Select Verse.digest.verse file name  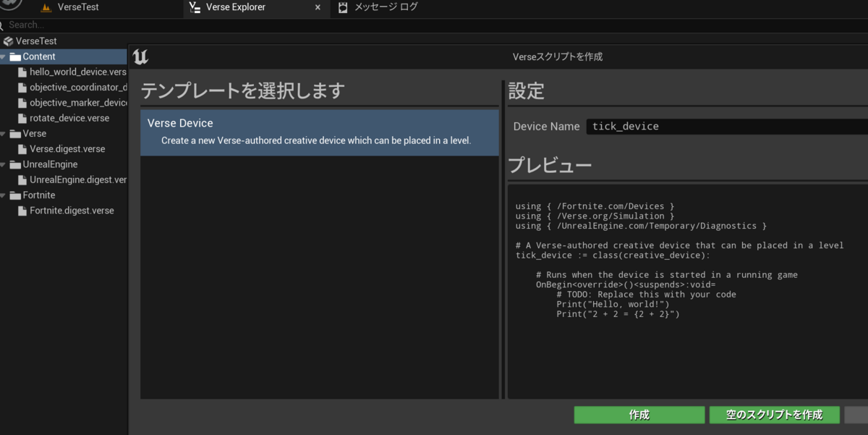[x=67, y=149]
